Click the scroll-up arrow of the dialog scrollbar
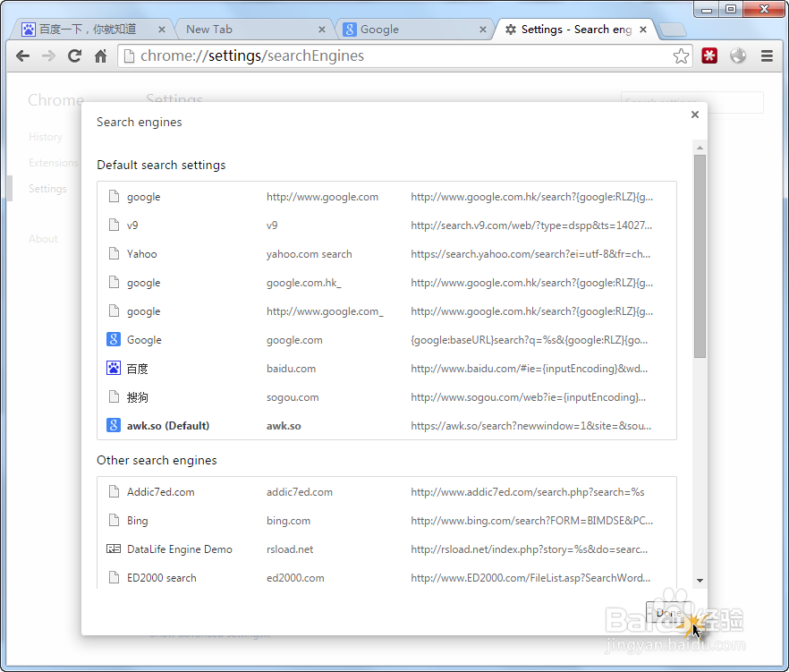Image resolution: width=789 pixels, height=672 pixels. pos(700,148)
